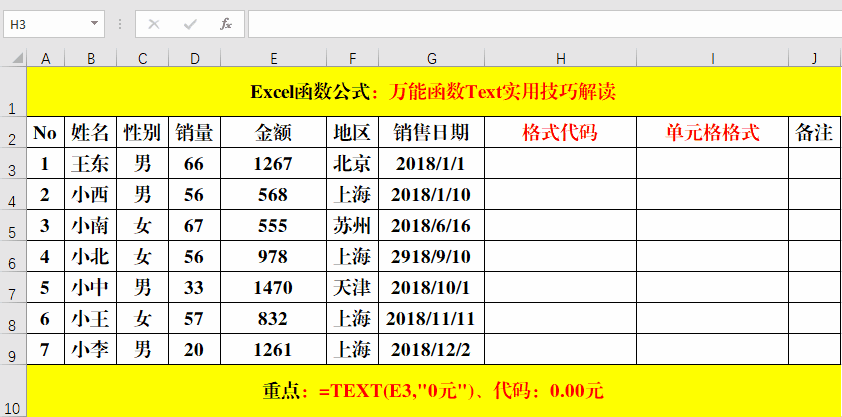842x417 pixels.
Task: Click the sales quantity cell 33
Action: (194, 288)
